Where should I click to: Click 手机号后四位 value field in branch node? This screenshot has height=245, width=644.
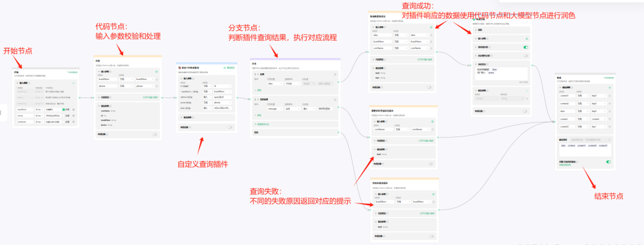[324, 108]
